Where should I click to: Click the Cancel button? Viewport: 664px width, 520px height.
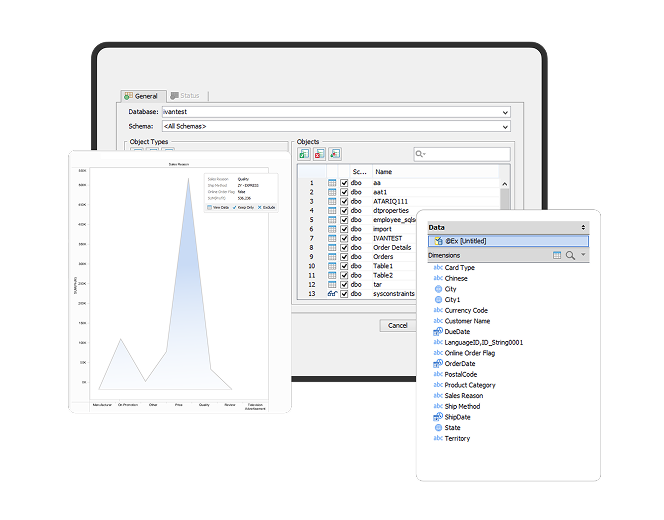[398, 326]
